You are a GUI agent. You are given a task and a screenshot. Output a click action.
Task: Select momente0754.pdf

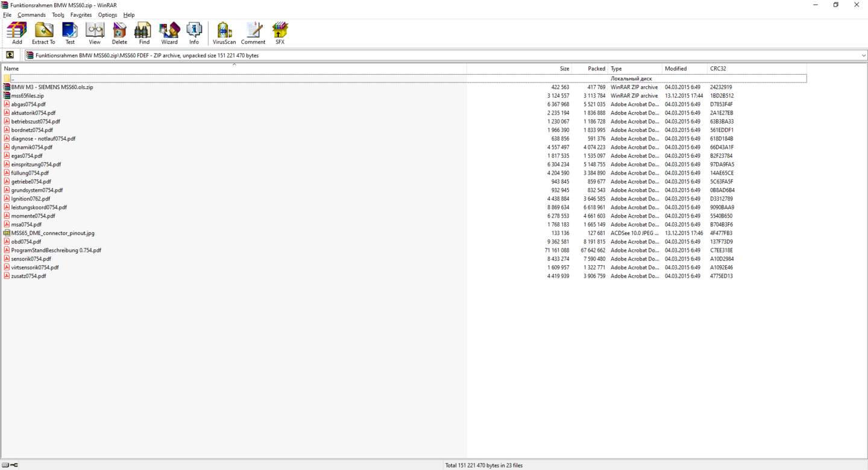click(33, 216)
